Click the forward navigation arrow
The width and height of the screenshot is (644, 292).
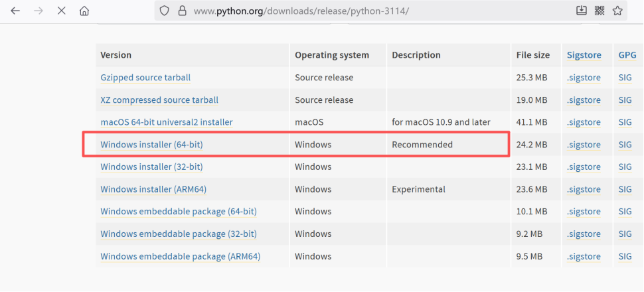(x=38, y=11)
